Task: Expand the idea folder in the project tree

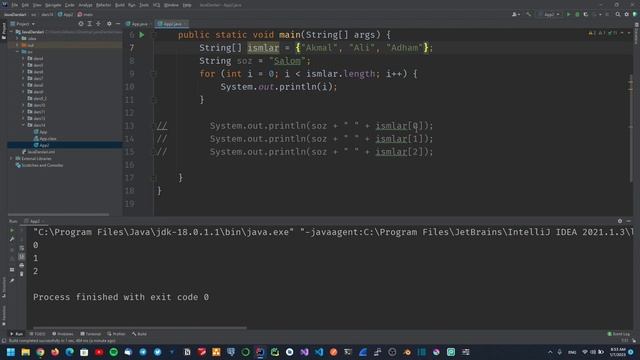Action: coord(17,38)
